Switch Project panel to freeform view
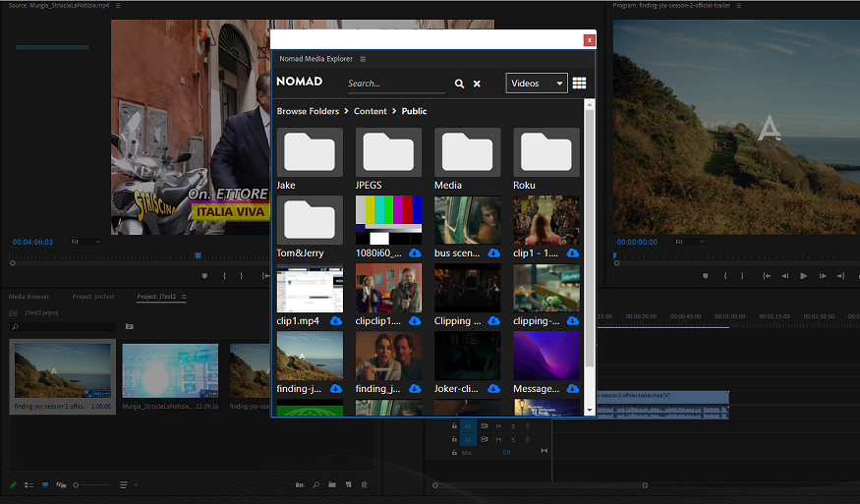 (61, 484)
